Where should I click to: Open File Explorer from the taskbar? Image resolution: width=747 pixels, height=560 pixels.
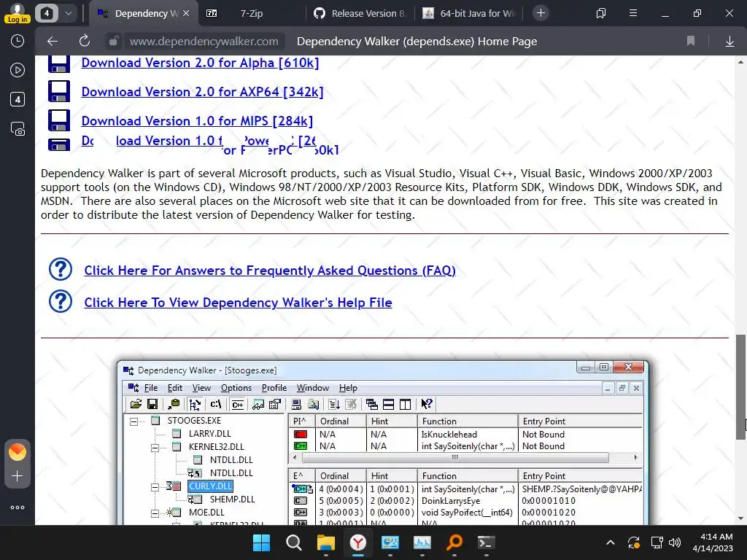coord(326,542)
